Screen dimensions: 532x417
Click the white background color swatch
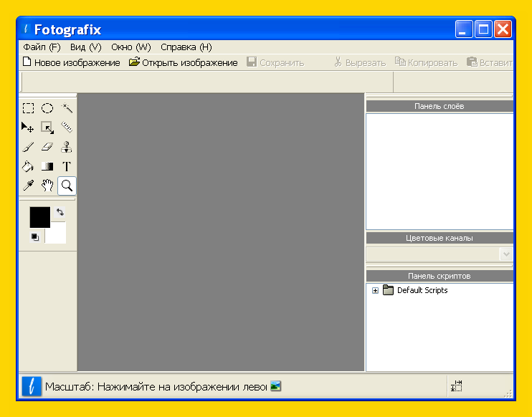(57, 234)
